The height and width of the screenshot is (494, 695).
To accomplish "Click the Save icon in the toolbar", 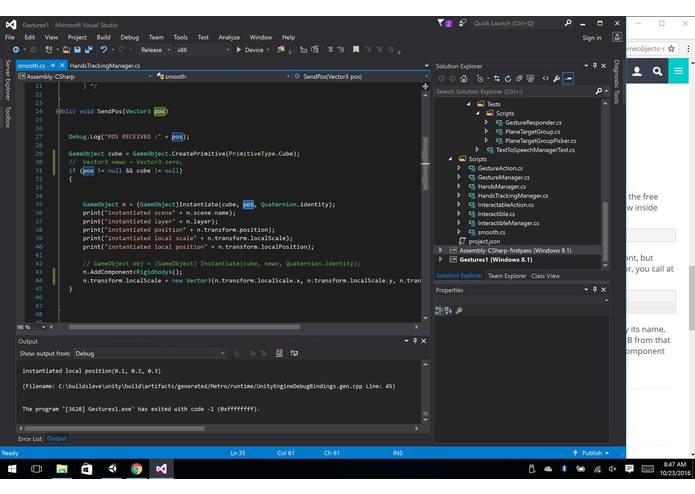I will point(78,50).
